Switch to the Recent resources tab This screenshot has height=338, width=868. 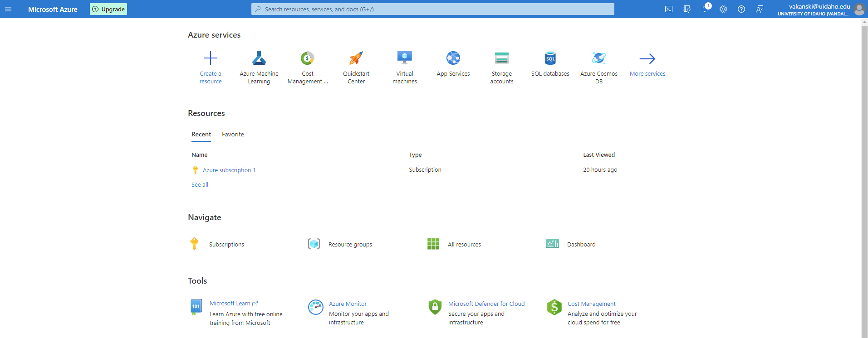click(201, 135)
